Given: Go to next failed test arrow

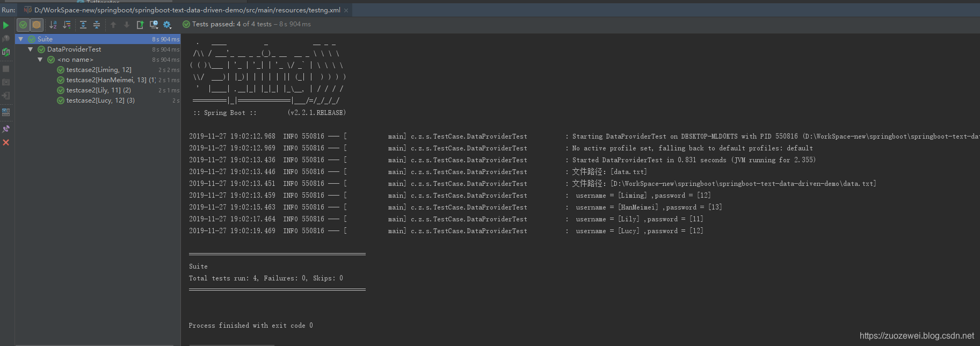Looking at the screenshot, I should 127,25.
